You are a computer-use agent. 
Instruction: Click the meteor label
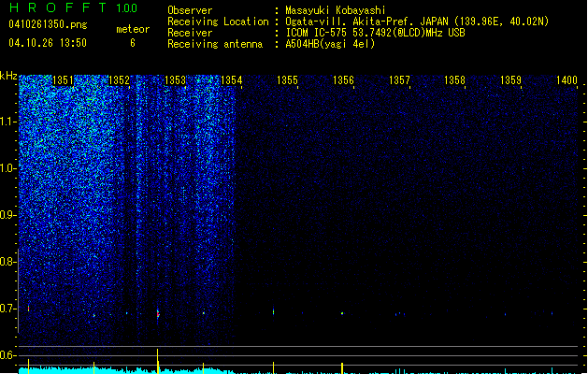133,29
